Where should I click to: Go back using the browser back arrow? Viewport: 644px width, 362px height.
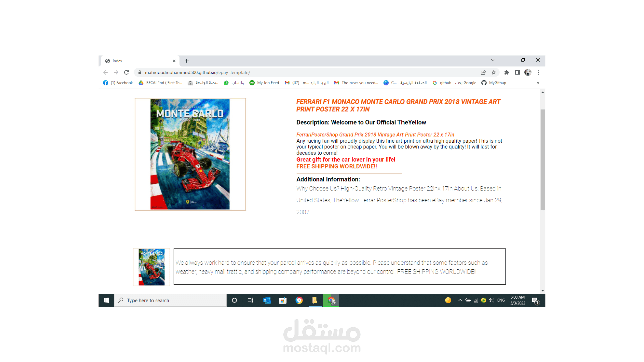point(106,72)
